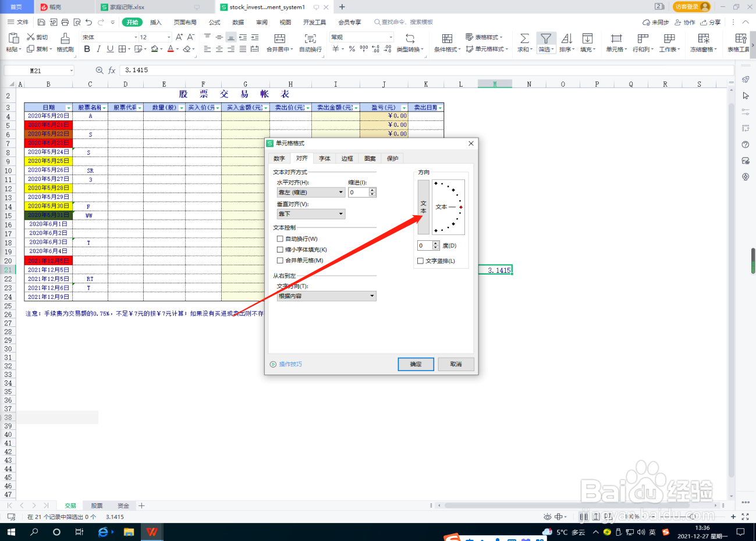This screenshot has width=756, height=541.
Task: Open the File Explorer taskbar icon
Action: pos(129,532)
